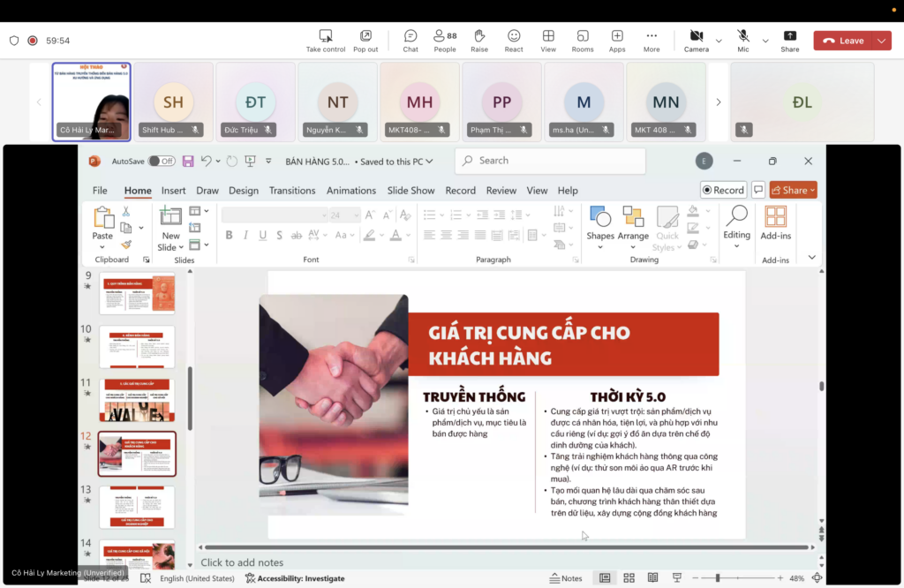Image resolution: width=904 pixels, height=588 pixels.
Task: Adjust the zoom slider in status bar
Action: click(x=717, y=578)
